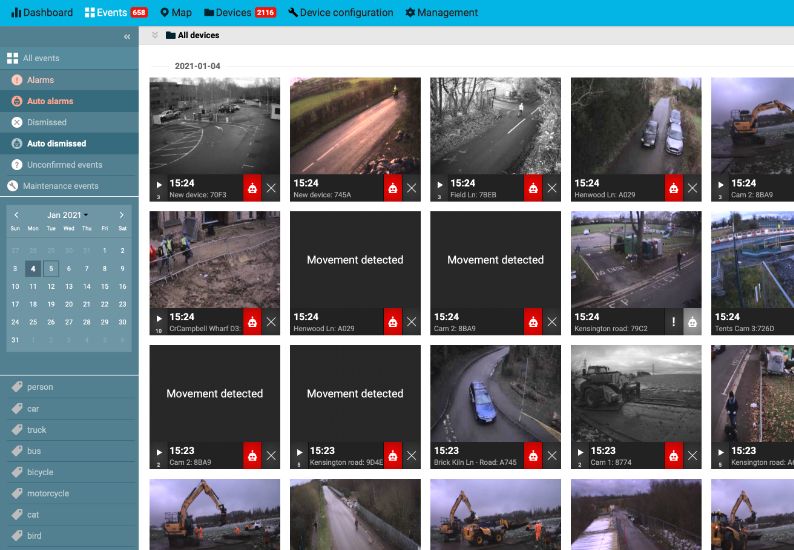The image size is (794, 550).
Task: Toggle Maintenance events filter
Action: click(x=69, y=186)
